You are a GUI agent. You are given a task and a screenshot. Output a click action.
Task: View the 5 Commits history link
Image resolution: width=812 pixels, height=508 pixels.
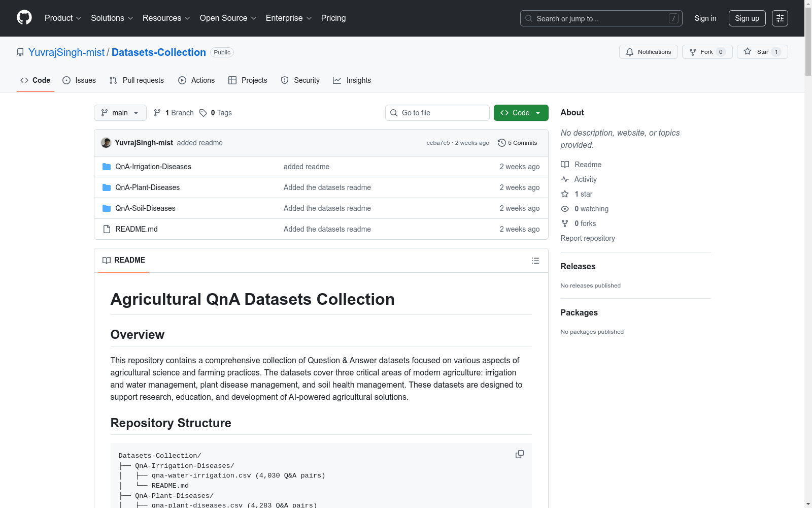[518, 143]
